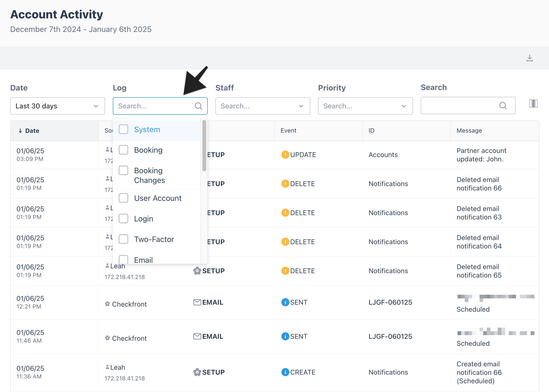
Task: Check the System log filter
Action: click(123, 129)
